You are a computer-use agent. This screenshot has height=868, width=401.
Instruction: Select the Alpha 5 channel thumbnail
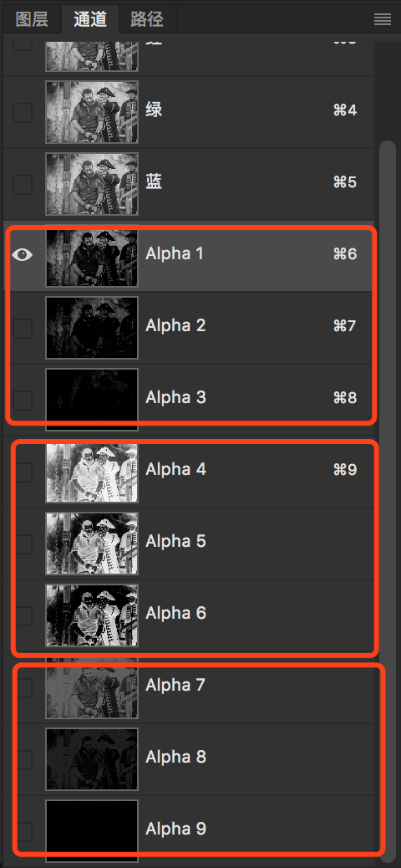[x=92, y=544]
